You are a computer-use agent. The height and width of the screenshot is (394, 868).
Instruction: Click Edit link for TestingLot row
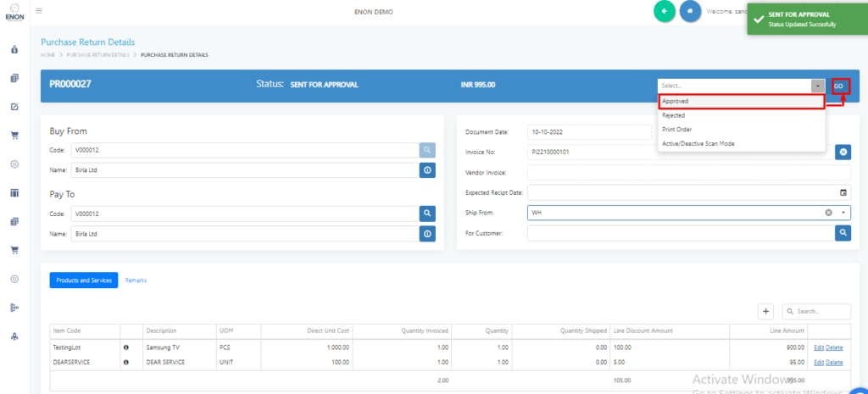point(819,347)
